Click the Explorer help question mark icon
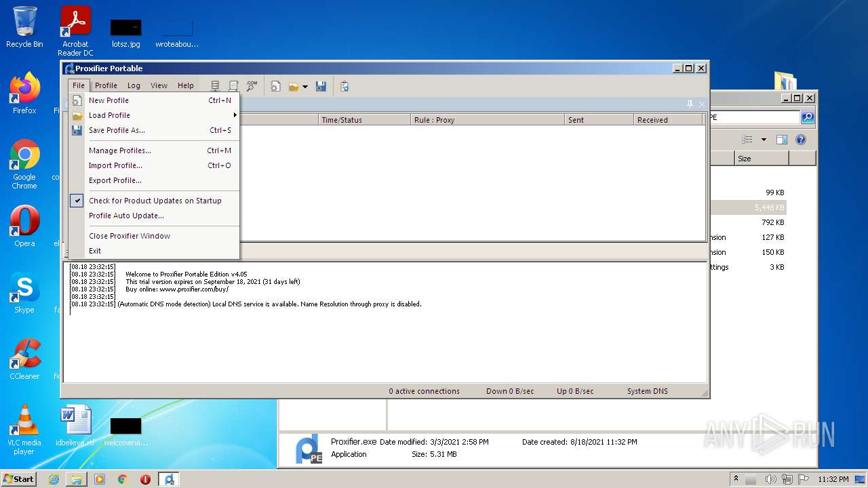This screenshot has width=868, height=488. pyautogui.click(x=801, y=140)
